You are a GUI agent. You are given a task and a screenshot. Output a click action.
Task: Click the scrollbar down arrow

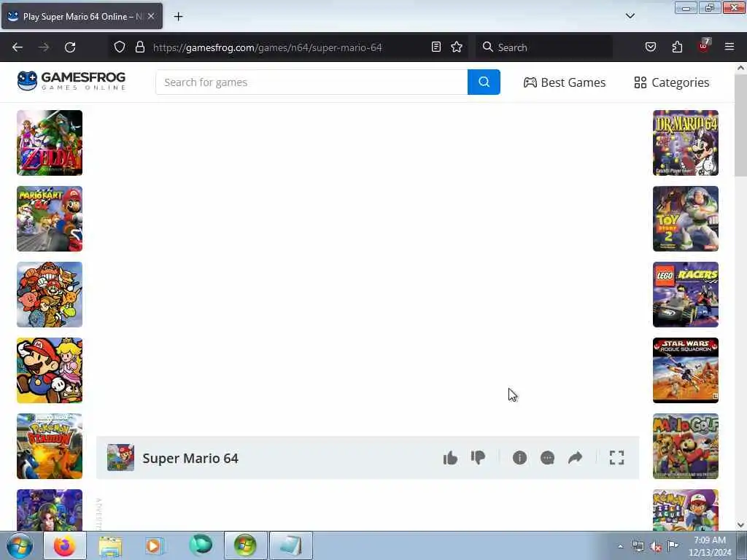(x=740, y=525)
